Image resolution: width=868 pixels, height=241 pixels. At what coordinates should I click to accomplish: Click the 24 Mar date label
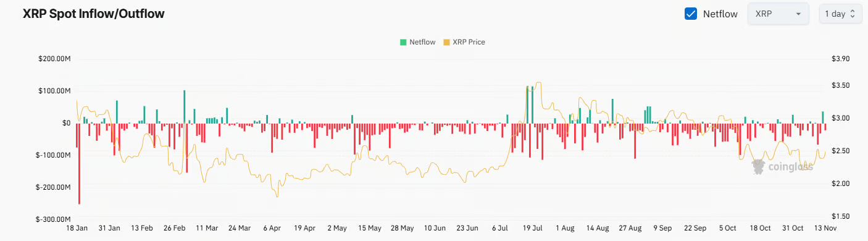point(240,228)
